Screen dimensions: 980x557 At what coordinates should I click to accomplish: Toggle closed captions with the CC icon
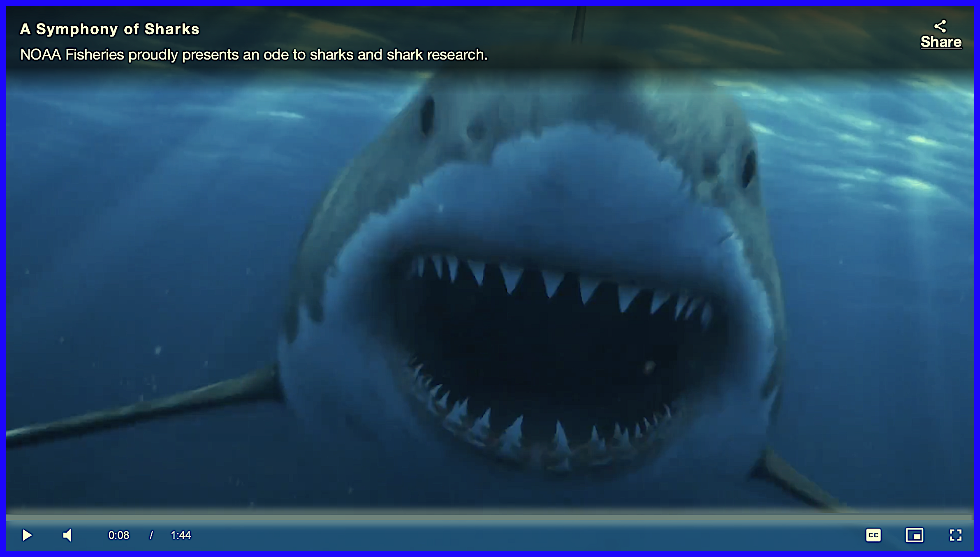873,535
